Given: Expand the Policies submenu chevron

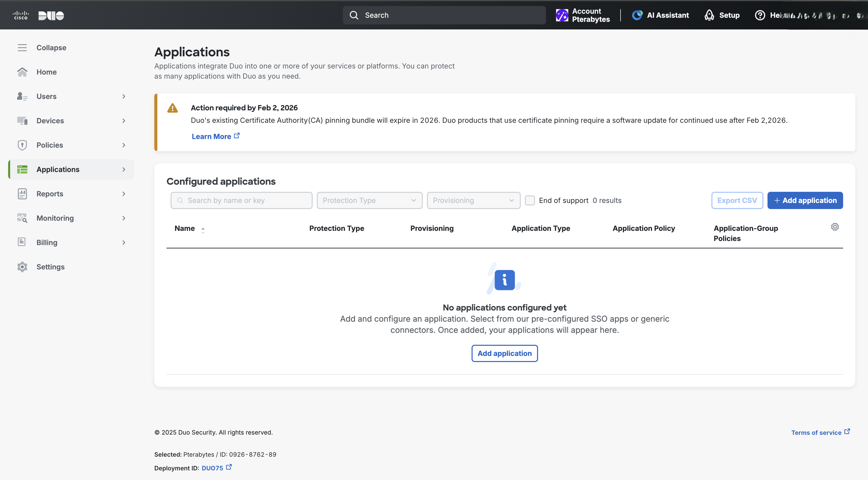Looking at the screenshot, I should point(124,145).
